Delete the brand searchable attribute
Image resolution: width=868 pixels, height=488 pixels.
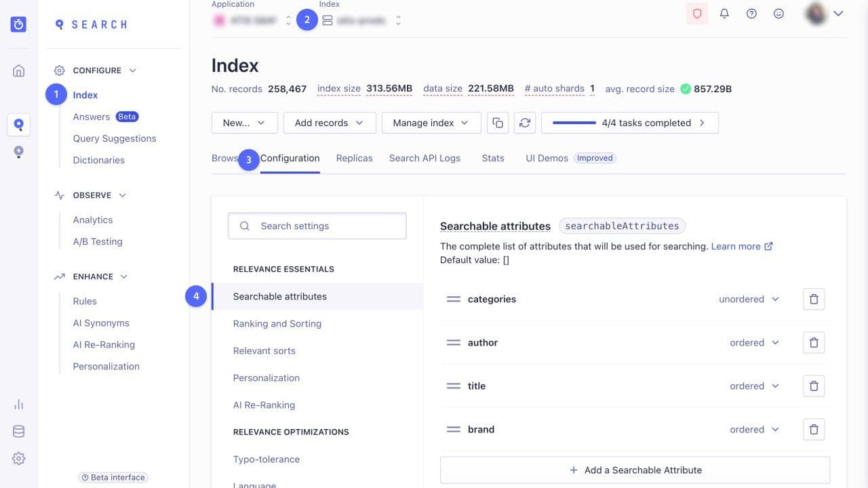pos(814,429)
